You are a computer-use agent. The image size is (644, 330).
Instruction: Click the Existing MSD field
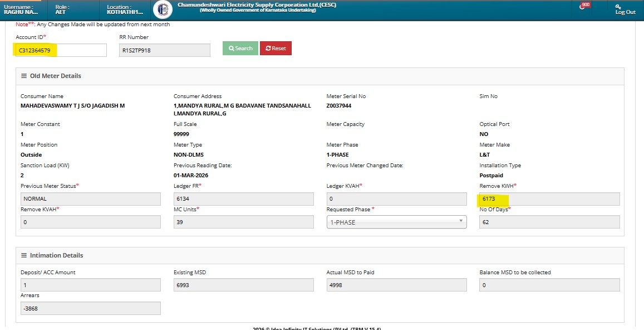[x=243, y=285]
